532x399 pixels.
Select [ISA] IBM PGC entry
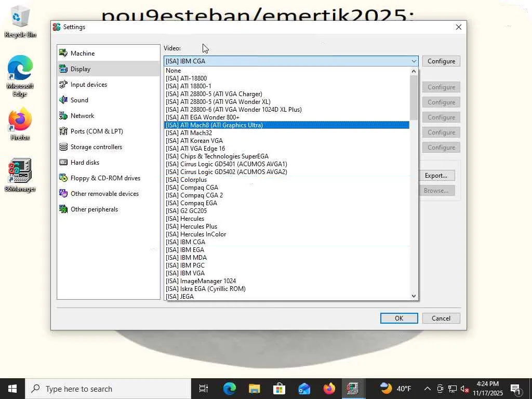[x=287, y=265]
